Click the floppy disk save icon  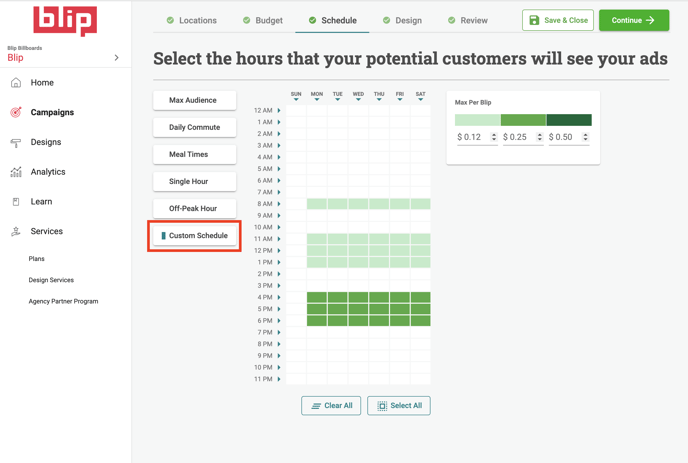coord(534,20)
